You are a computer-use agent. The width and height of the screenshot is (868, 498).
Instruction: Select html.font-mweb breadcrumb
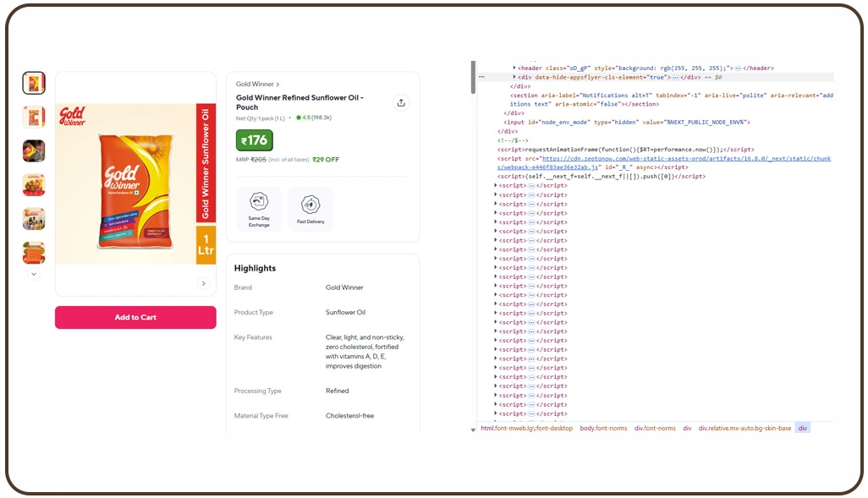pyautogui.click(x=526, y=429)
